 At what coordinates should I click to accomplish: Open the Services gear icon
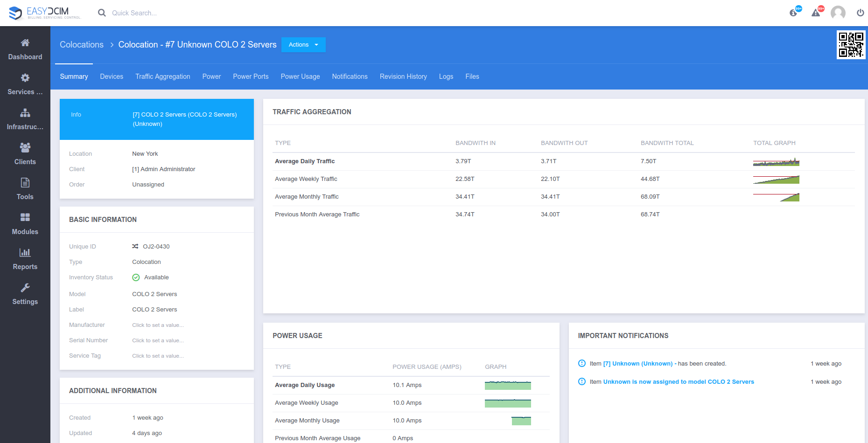(x=25, y=78)
